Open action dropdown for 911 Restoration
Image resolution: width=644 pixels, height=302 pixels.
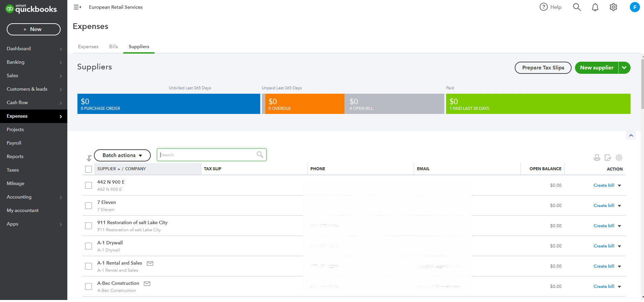[x=619, y=226]
